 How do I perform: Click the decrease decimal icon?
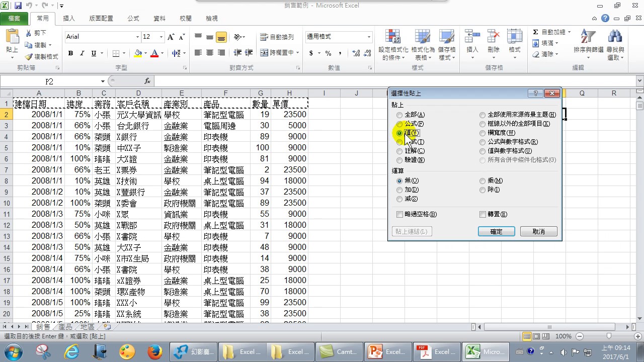(368, 53)
